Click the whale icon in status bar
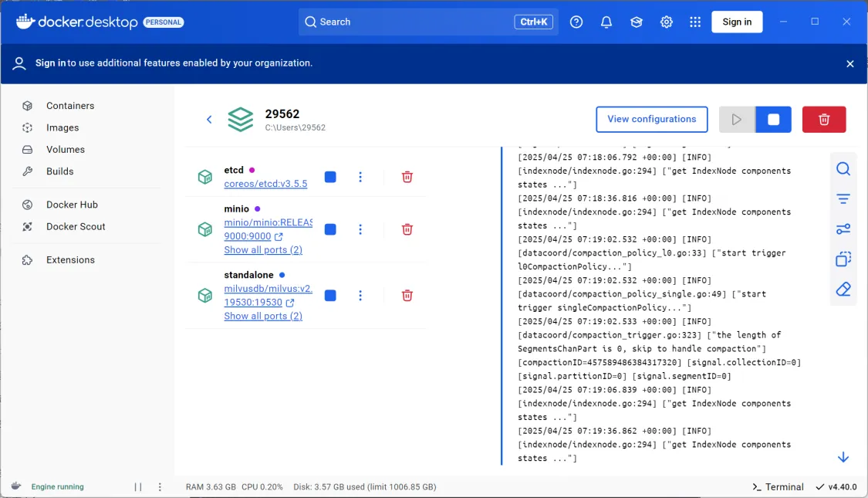 click(16, 486)
